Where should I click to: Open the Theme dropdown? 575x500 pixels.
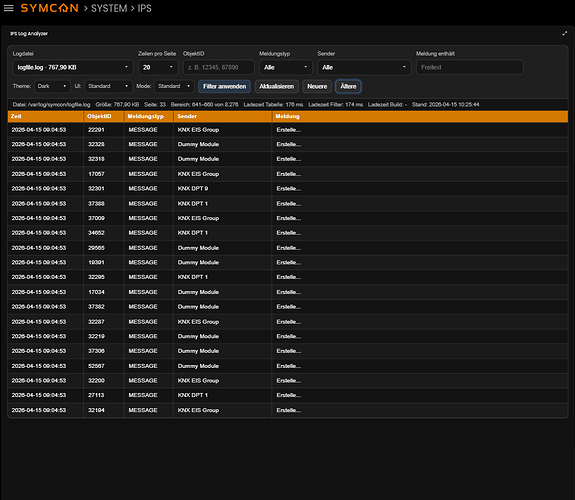pyautogui.click(x=52, y=86)
